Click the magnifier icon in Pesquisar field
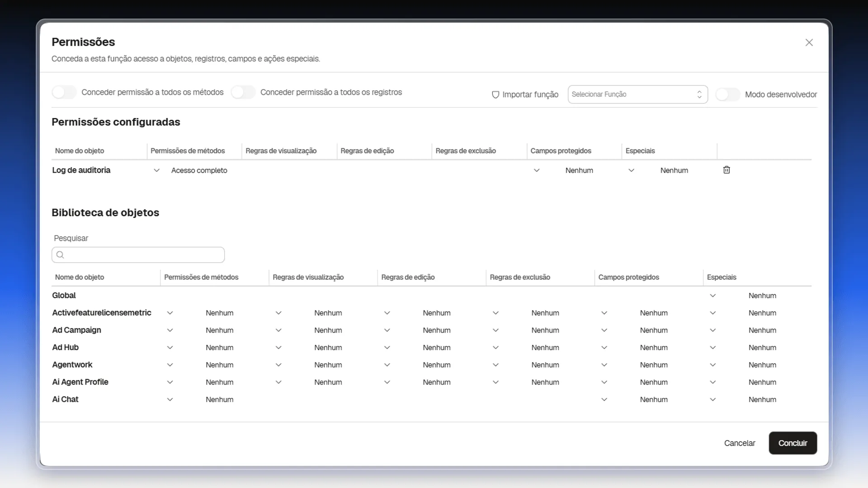868x488 pixels. [60, 255]
